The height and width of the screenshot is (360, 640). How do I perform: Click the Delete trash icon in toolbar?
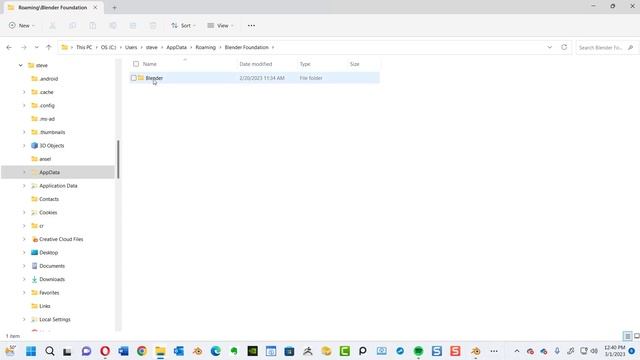pos(153,26)
